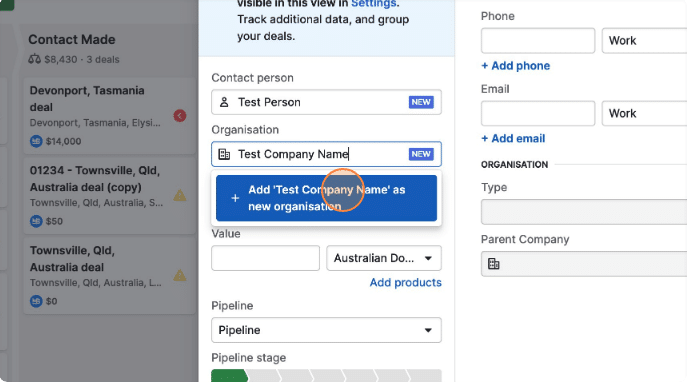The height and width of the screenshot is (382, 687).
Task: Click the currency badge next to $0
Action: point(36,301)
